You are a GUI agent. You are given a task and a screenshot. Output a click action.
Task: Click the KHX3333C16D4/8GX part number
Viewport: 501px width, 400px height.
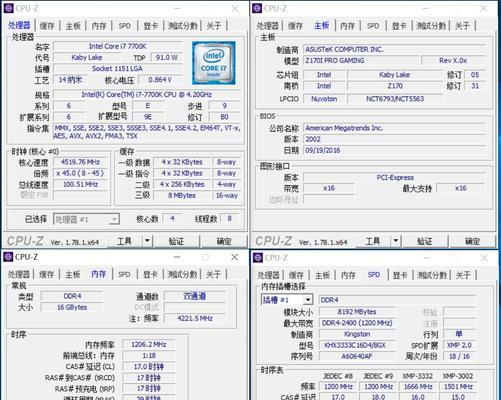pos(357,345)
